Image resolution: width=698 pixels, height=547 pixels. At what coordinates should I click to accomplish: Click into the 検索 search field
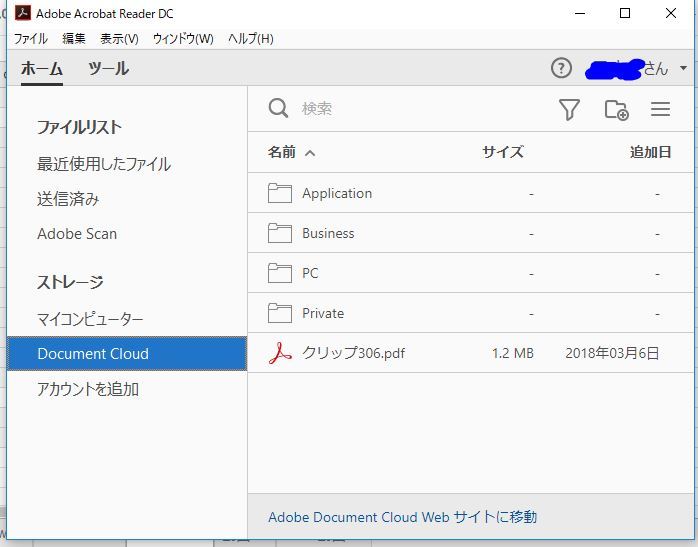418,109
